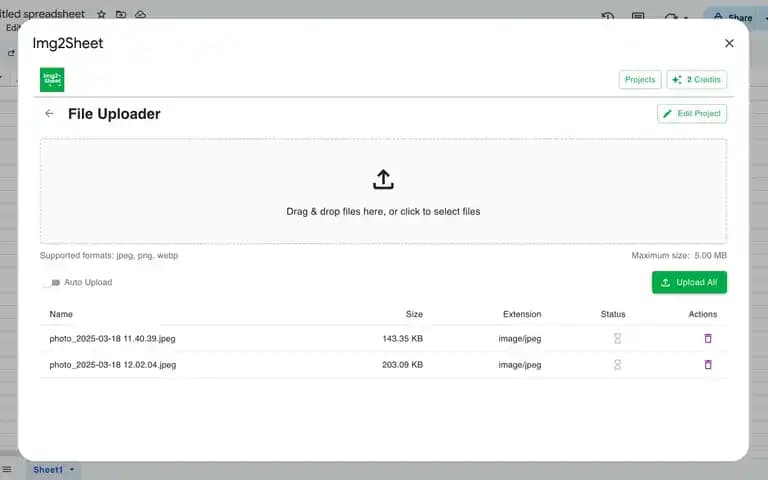Screen dimensions: 768x480
Task: Click the 143.35 KB size value
Action: [402, 338]
